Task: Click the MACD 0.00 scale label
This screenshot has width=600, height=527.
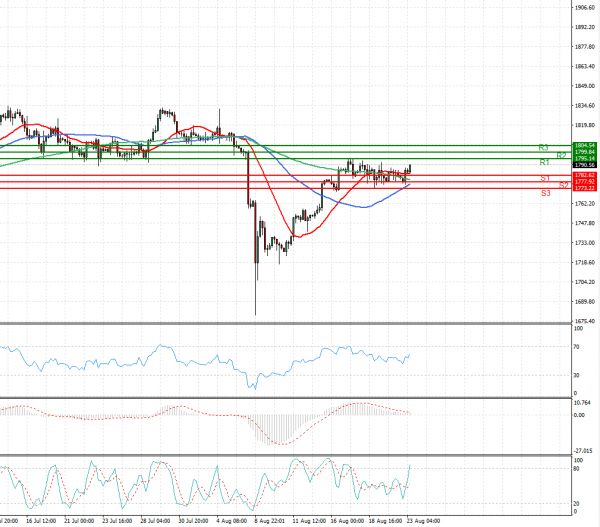Action: [x=579, y=415]
